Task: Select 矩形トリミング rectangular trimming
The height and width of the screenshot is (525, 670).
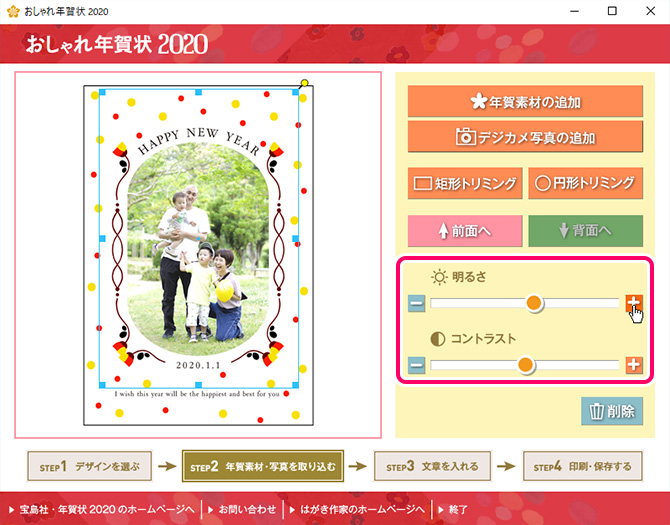Action: pyautogui.click(x=465, y=184)
